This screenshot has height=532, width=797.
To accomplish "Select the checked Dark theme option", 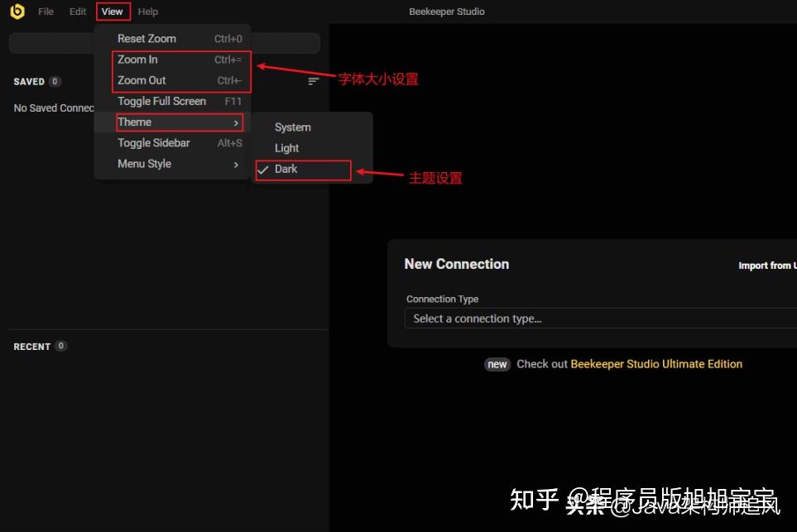I will pos(312,170).
